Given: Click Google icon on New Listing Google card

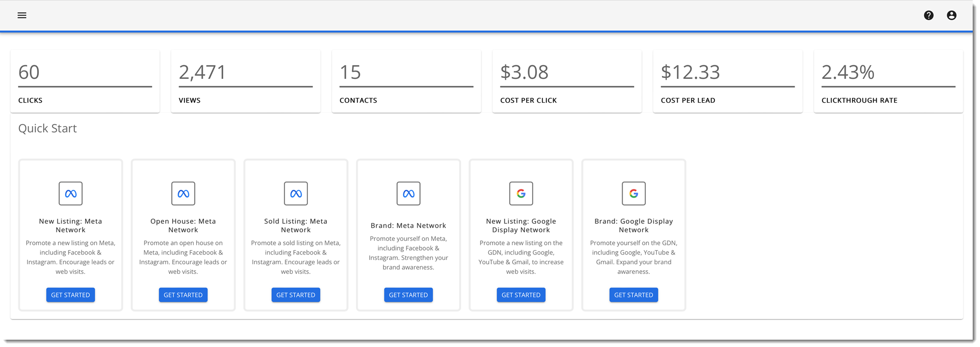Looking at the screenshot, I should [521, 194].
